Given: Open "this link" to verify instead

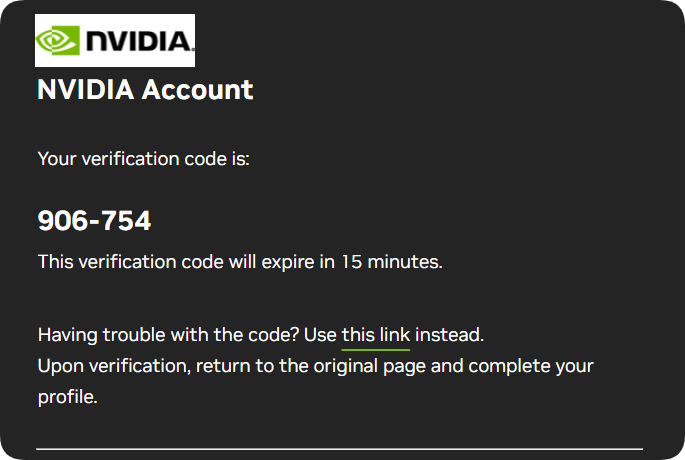Looking at the screenshot, I should pyautogui.click(x=376, y=334).
